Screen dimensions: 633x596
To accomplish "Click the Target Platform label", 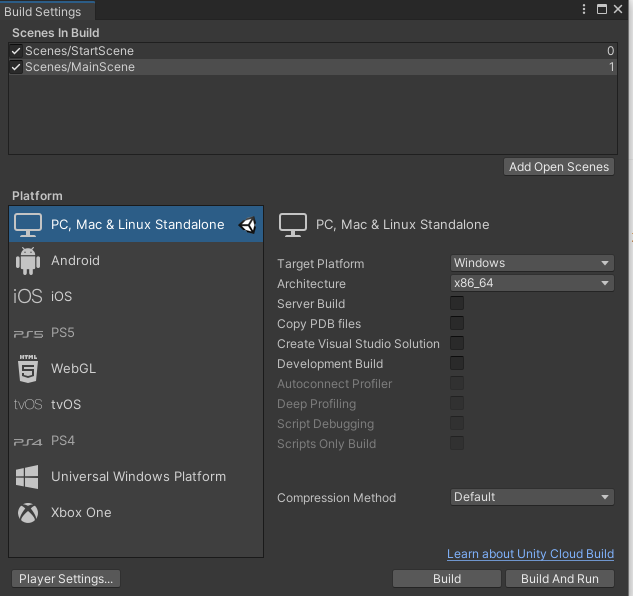I will [x=321, y=264].
